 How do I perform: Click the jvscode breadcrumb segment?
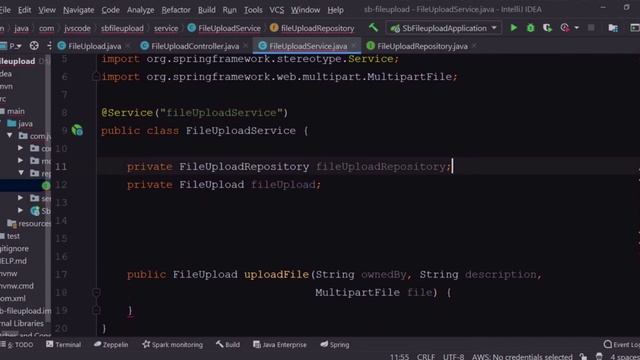[x=77, y=28]
